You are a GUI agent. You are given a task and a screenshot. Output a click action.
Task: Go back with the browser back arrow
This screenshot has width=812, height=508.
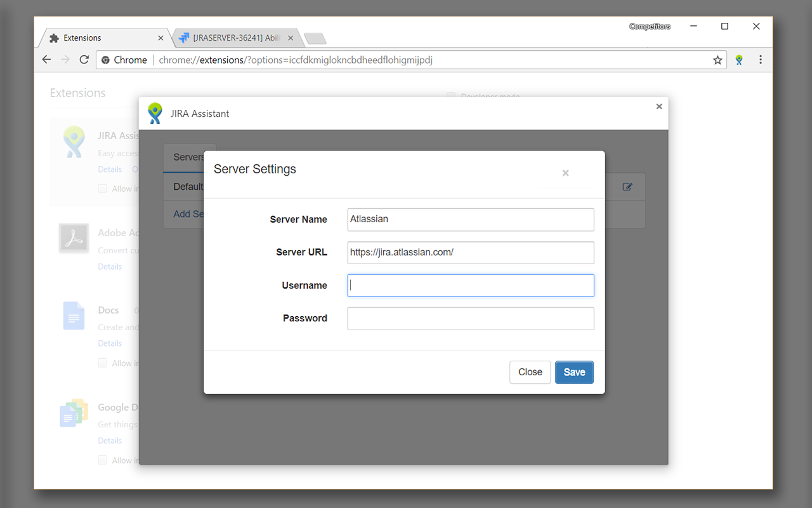46,60
